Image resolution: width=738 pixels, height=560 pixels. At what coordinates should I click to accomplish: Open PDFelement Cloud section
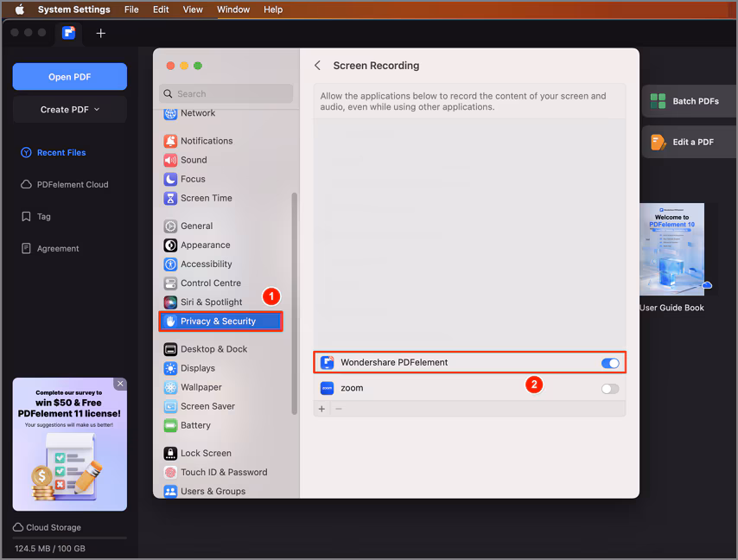point(65,185)
